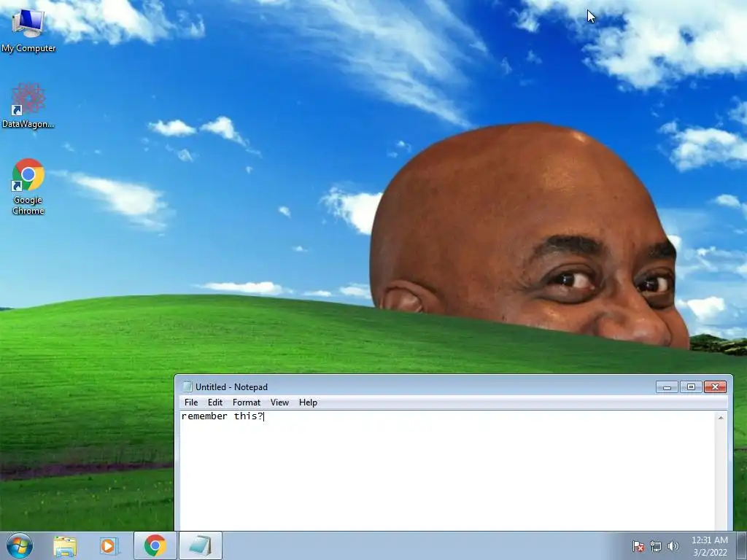The image size is (747, 560).
Task: Open Windows Explorer from the taskbar
Action: click(65, 545)
